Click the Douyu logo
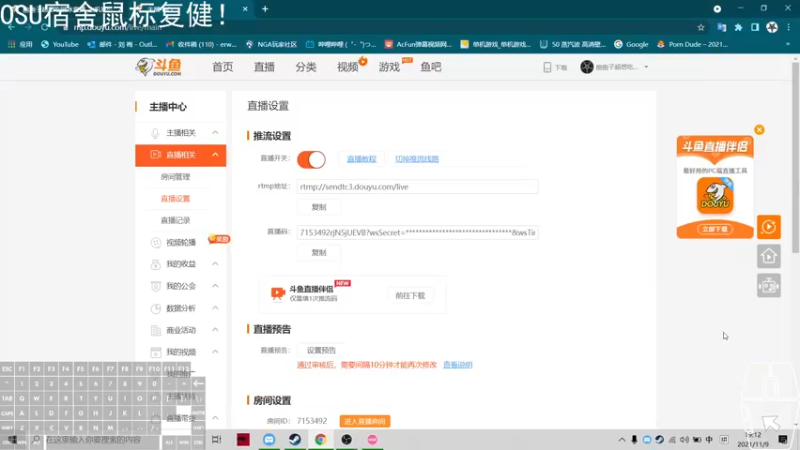 159,66
